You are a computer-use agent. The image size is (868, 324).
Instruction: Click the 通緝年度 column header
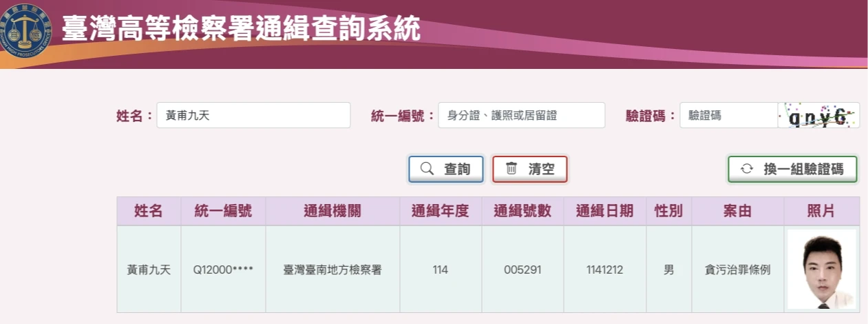[441, 212]
